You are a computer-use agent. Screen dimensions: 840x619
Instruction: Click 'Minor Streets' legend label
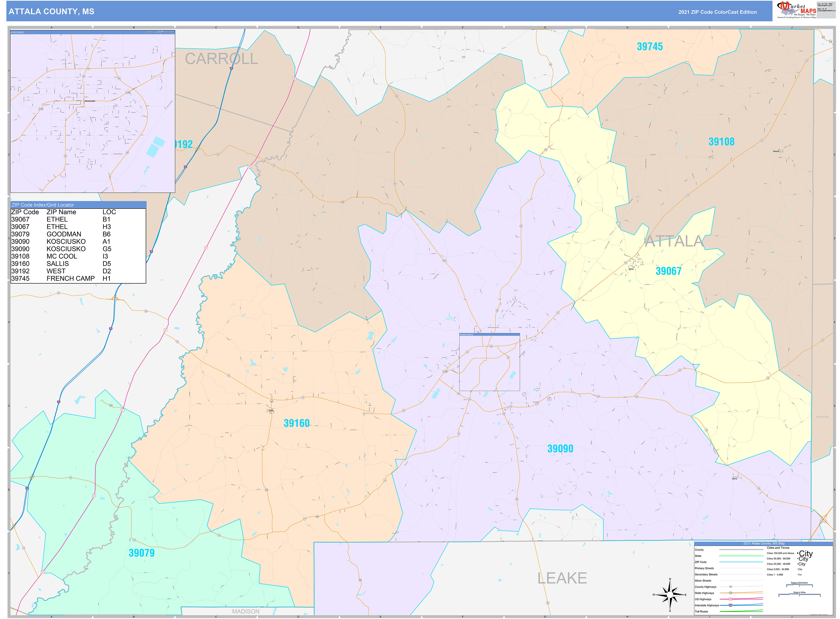(703, 581)
